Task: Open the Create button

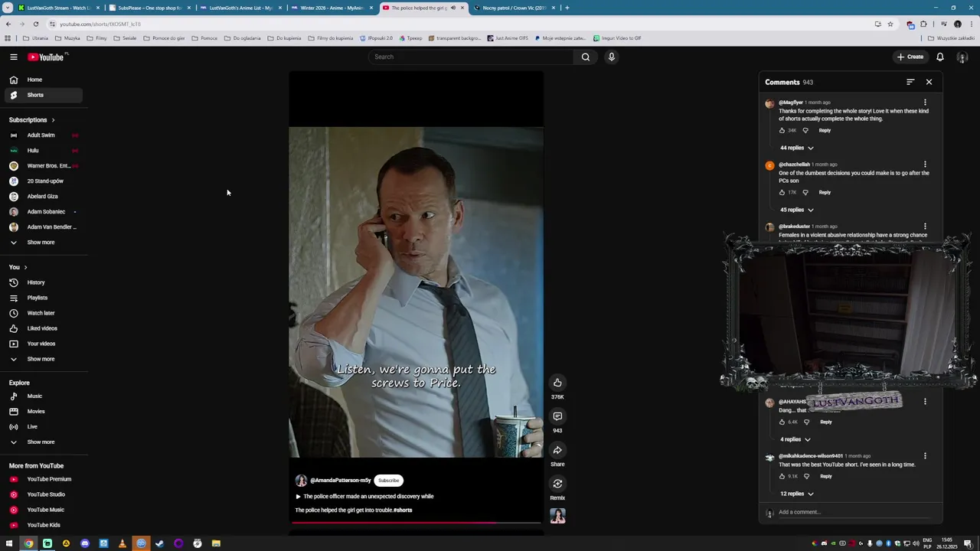Action: (x=910, y=57)
